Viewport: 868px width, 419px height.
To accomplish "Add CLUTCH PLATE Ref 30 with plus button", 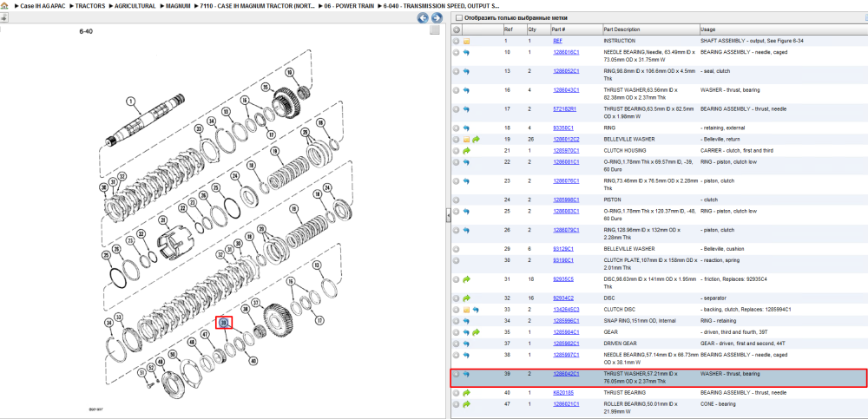I will pos(457,260).
